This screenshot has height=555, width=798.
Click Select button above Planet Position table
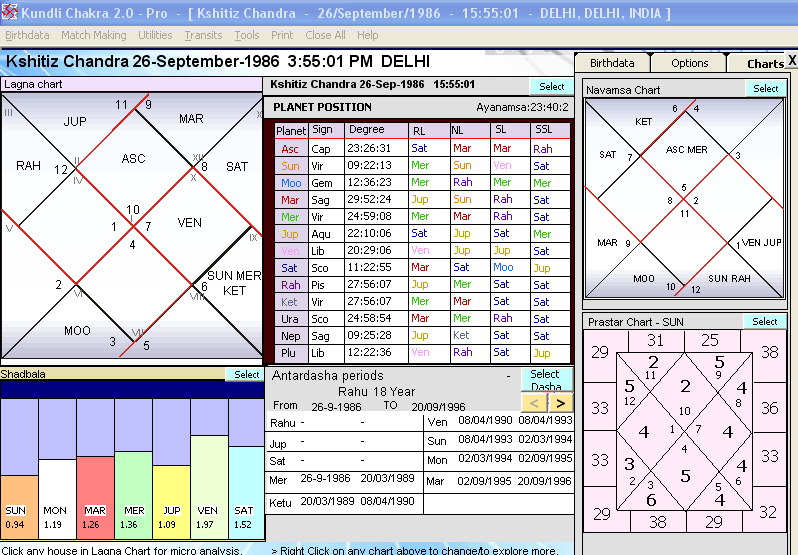(x=552, y=86)
